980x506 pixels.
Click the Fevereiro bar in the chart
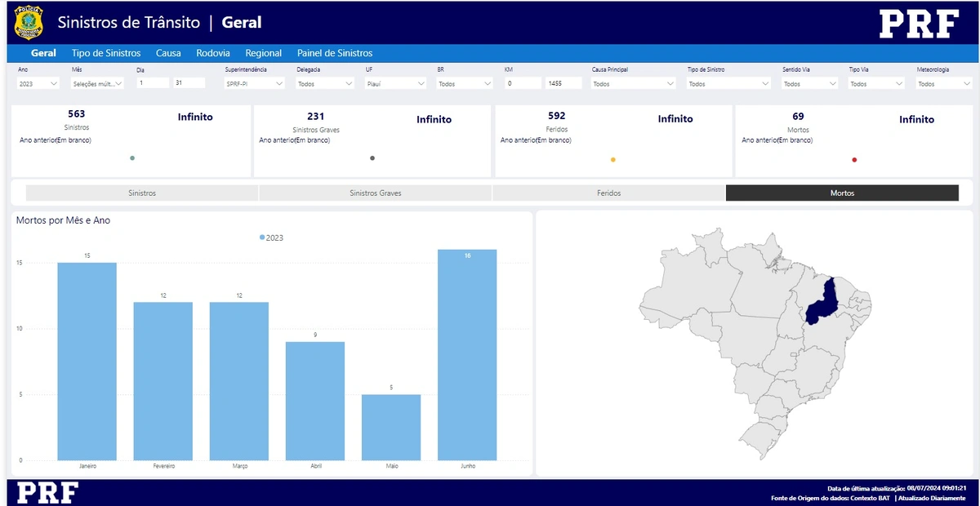pos(163,381)
